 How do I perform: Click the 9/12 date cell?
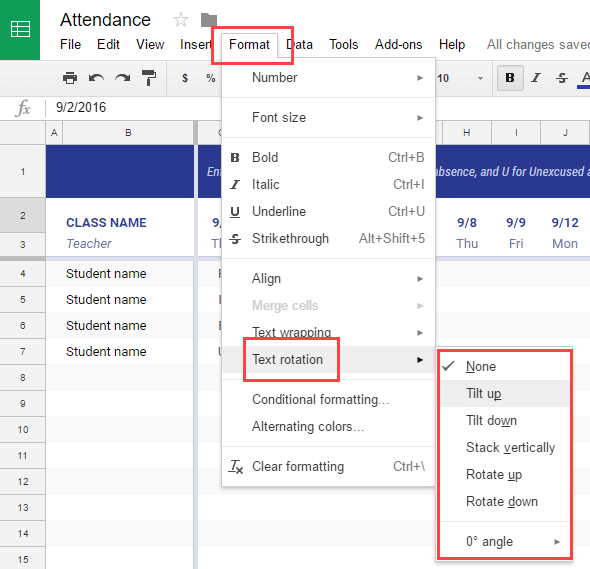pyautogui.click(x=565, y=222)
